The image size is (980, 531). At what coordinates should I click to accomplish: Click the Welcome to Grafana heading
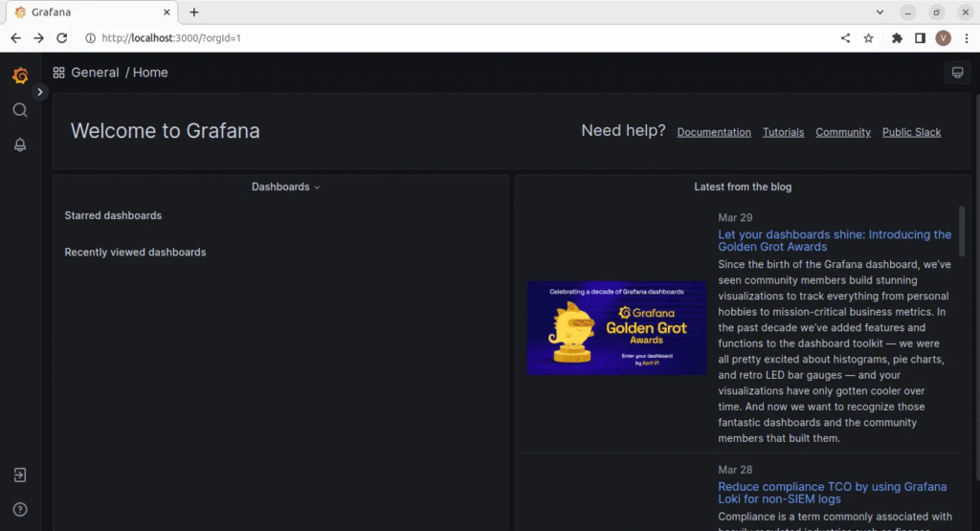[165, 130]
